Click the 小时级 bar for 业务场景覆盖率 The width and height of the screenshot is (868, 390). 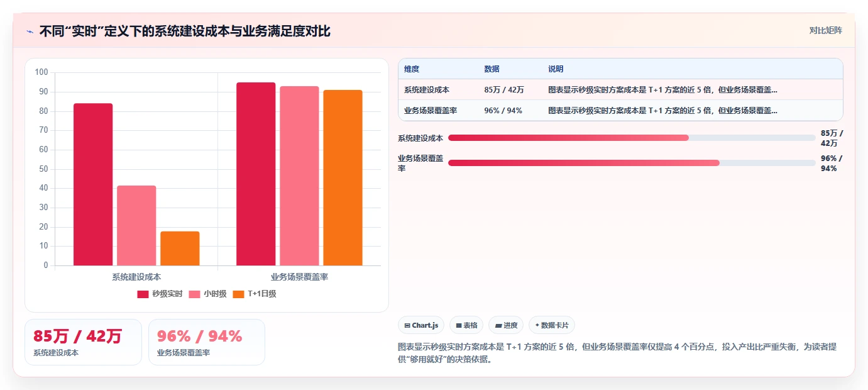coord(299,175)
